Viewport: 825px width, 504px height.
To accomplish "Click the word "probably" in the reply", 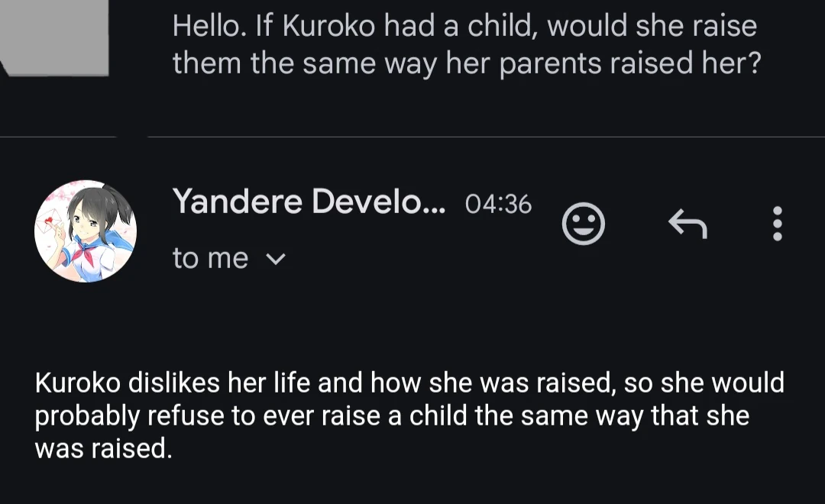I will [x=87, y=416].
